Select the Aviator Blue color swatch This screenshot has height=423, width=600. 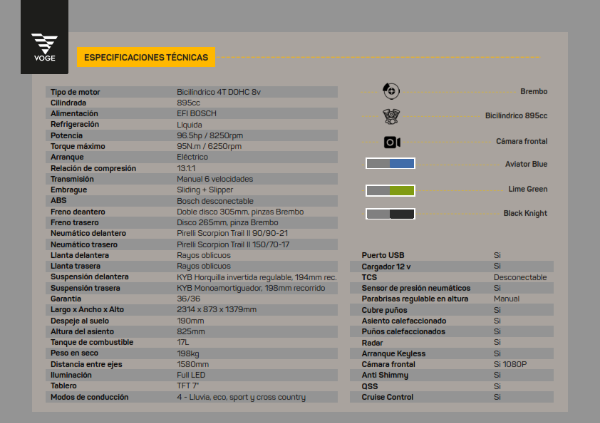(x=390, y=163)
